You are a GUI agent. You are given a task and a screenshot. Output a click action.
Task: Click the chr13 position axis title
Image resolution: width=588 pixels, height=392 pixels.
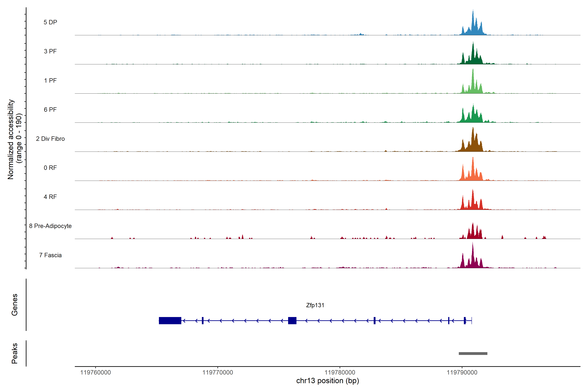coord(327,381)
